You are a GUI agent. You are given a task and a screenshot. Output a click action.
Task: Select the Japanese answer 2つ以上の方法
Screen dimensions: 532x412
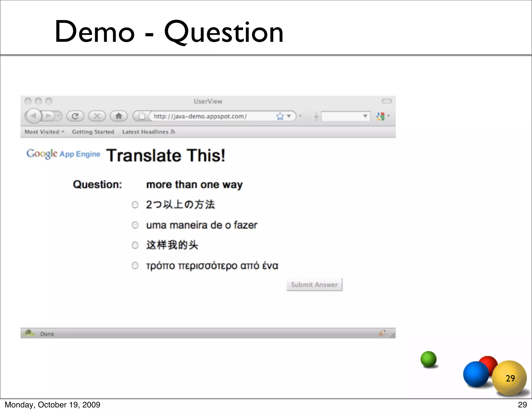135,205
